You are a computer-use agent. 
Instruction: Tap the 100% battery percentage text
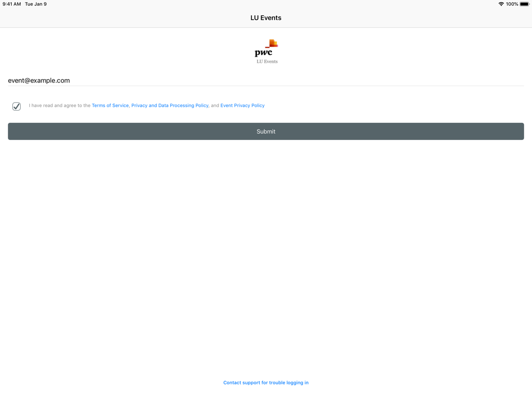[512, 4]
